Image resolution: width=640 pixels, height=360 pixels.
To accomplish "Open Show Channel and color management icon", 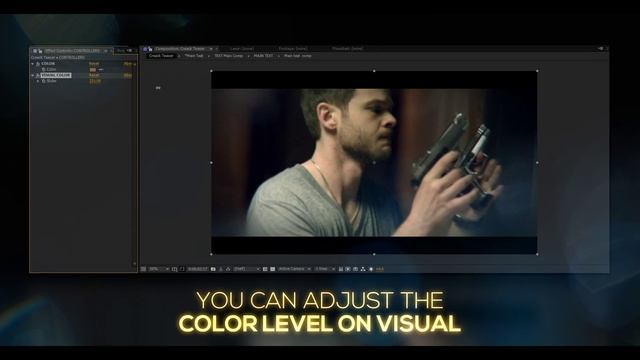I will coord(228,269).
